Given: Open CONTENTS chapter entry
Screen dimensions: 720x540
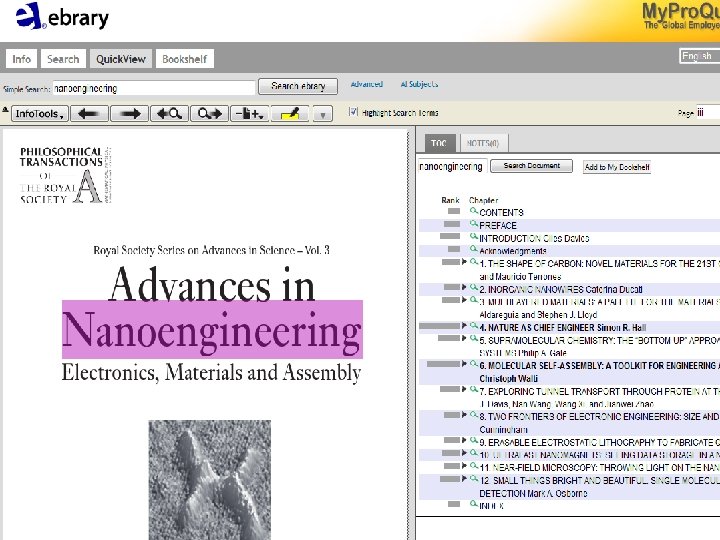Looking at the screenshot, I should pyautogui.click(x=501, y=213).
